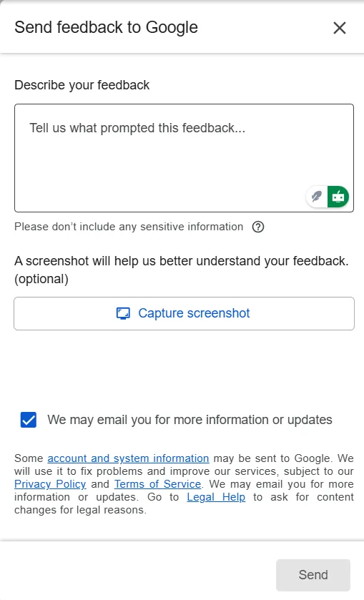This screenshot has width=364, height=600.
Task: Open the account and system information link
Action: pos(128,458)
